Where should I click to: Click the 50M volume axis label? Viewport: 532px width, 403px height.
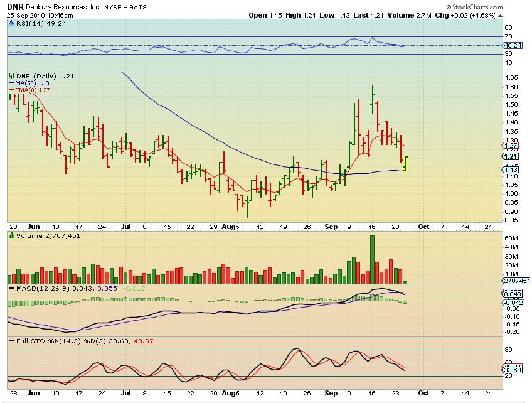[x=511, y=239]
